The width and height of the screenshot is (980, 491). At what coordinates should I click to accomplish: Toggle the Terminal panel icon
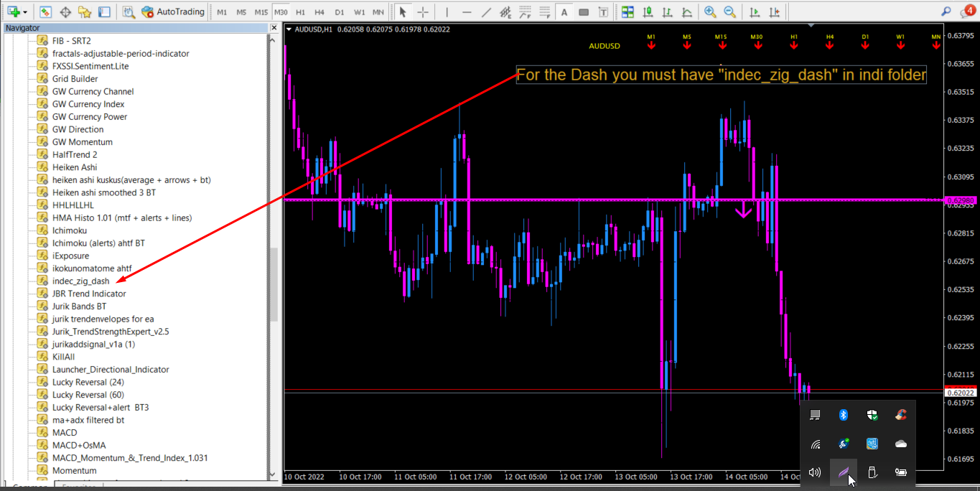click(x=104, y=11)
